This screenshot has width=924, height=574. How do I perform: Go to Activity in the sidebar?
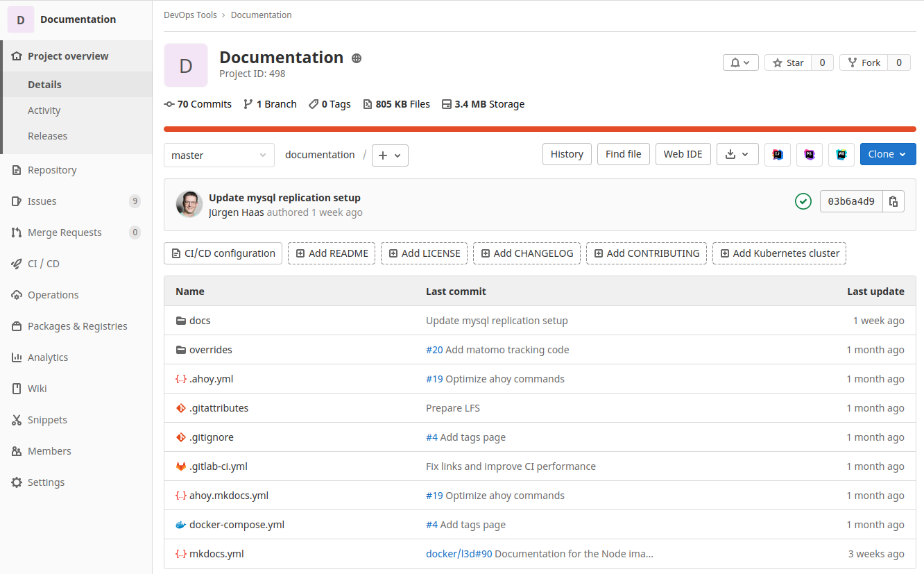tap(44, 110)
